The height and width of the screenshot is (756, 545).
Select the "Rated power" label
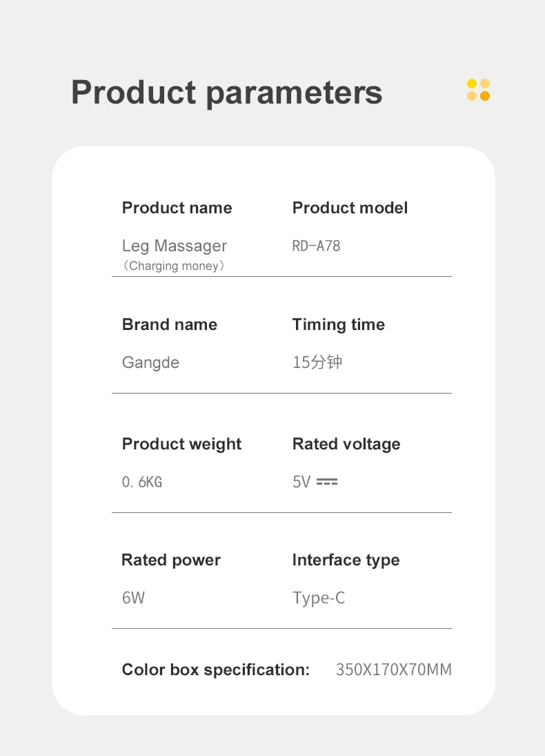tap(170, 560)
